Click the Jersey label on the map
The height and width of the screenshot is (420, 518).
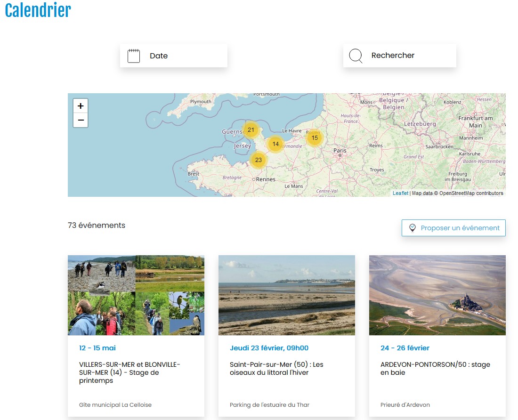pyautogui.click(x=242, y=145)
